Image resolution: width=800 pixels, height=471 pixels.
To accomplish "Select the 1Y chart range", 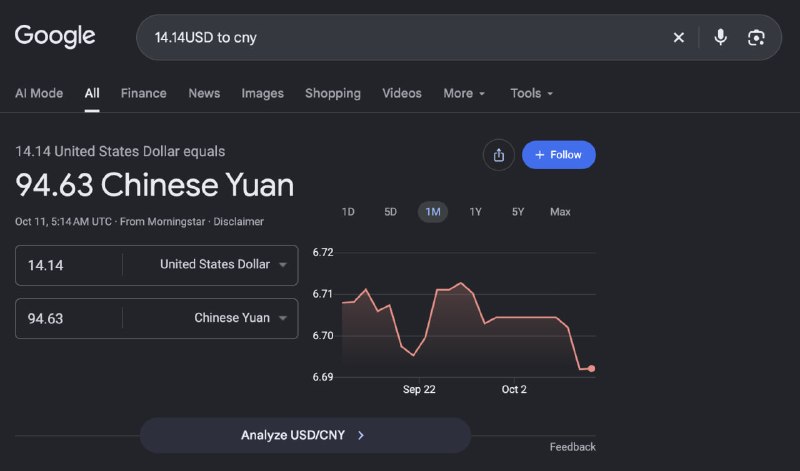I will click(476, 212).
